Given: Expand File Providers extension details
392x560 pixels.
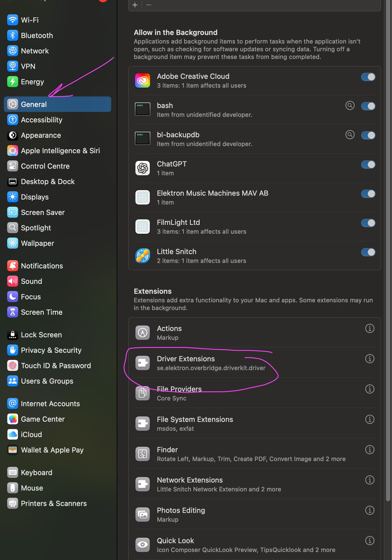Looking at the screenshot, I should [369, 389].
